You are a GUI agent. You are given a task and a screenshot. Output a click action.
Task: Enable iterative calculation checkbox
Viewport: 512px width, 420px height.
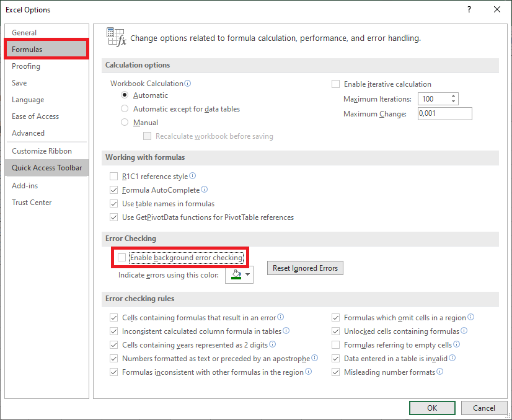(336, 84)
